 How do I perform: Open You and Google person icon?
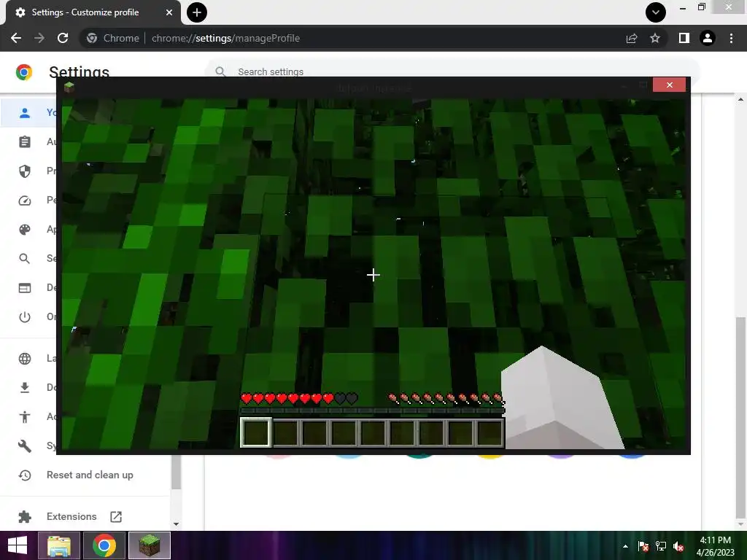(x=25, y=113)
